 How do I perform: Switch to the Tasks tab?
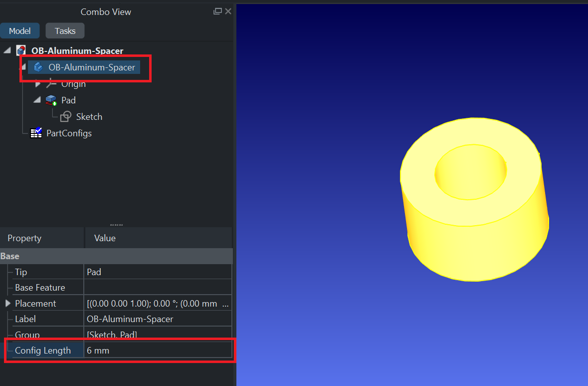65,31
